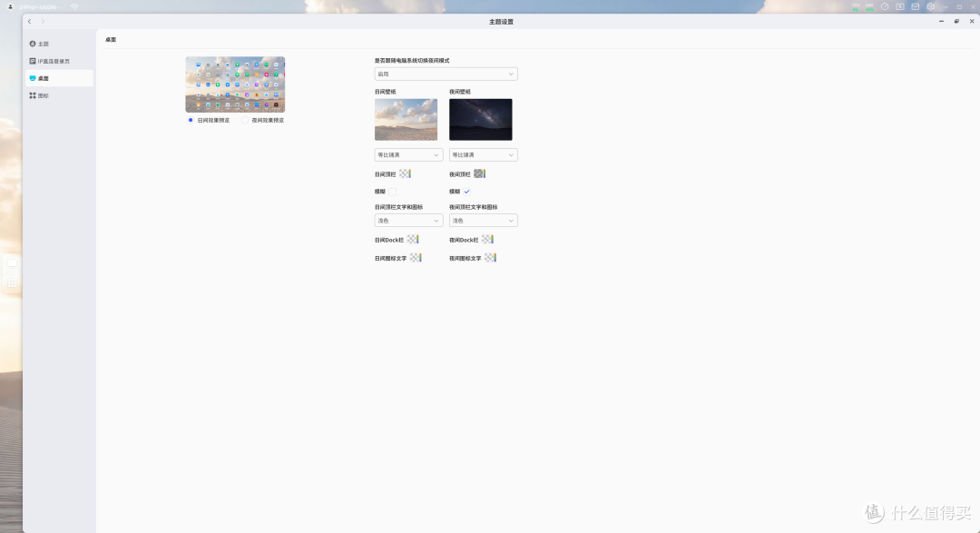Enable the daytime 模糊 checkbox
This screenshot has width=980, height=533.
coord(393,192)
